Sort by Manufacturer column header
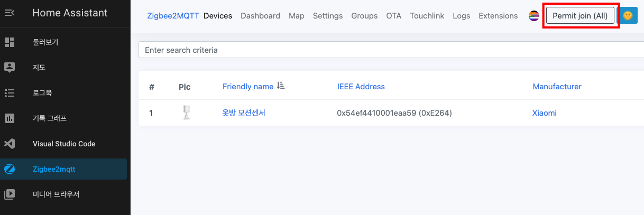 [557, 86]
